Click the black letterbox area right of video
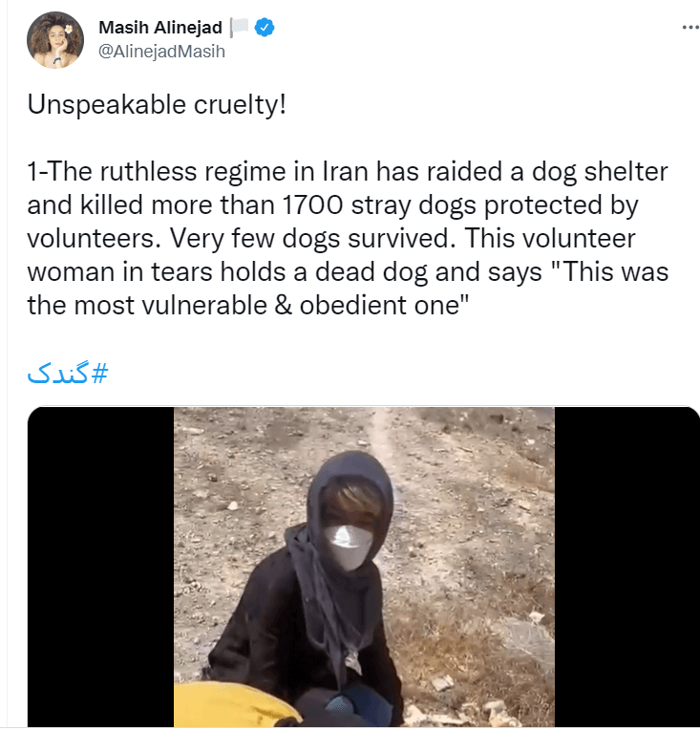 [x=626, y=567]
